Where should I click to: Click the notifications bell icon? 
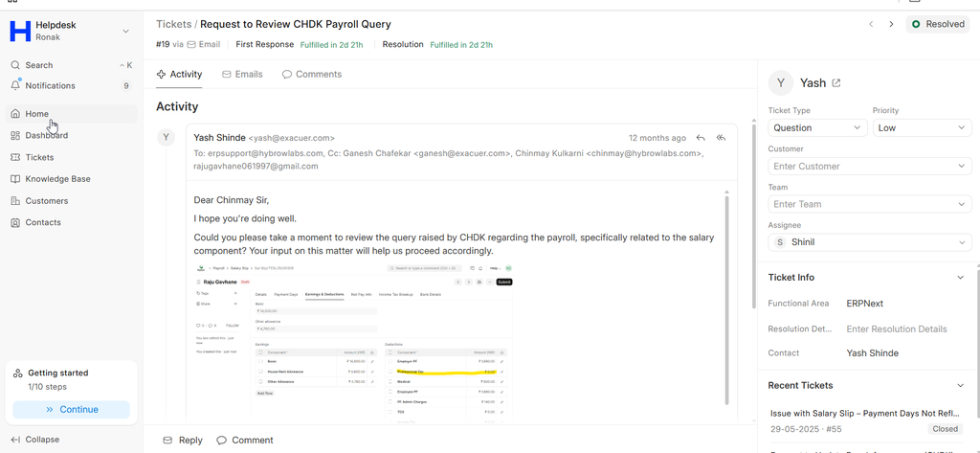[x=15, y=86]
